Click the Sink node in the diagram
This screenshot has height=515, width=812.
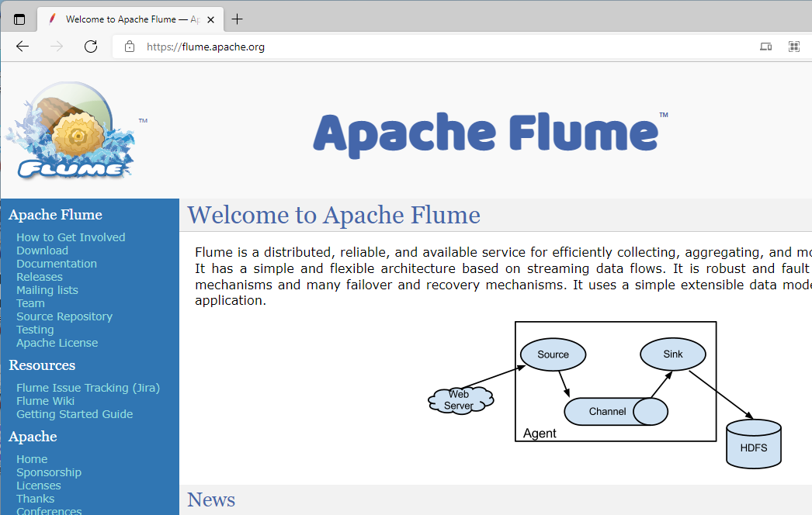pos(673,354)
